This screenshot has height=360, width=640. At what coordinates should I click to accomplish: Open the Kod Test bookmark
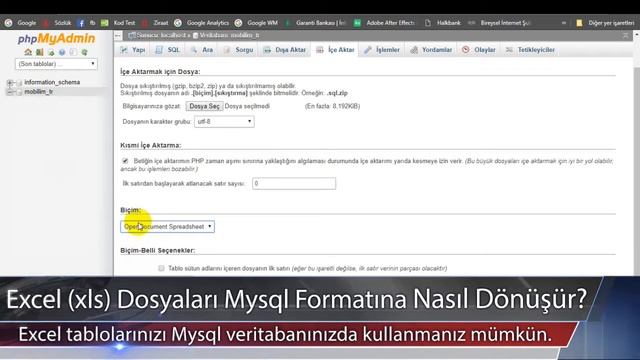[x=118, y=23]
